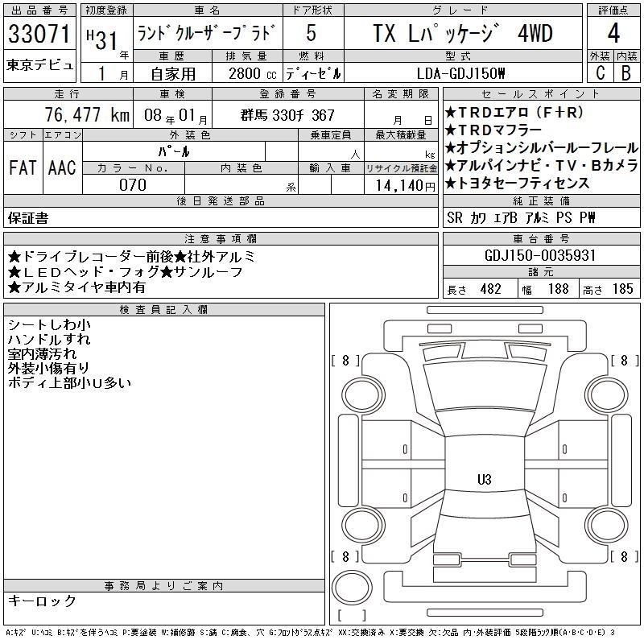Click the model code LDA-GDJ150W
This screenshot has height=644, width=644.
tap(460, 74)
